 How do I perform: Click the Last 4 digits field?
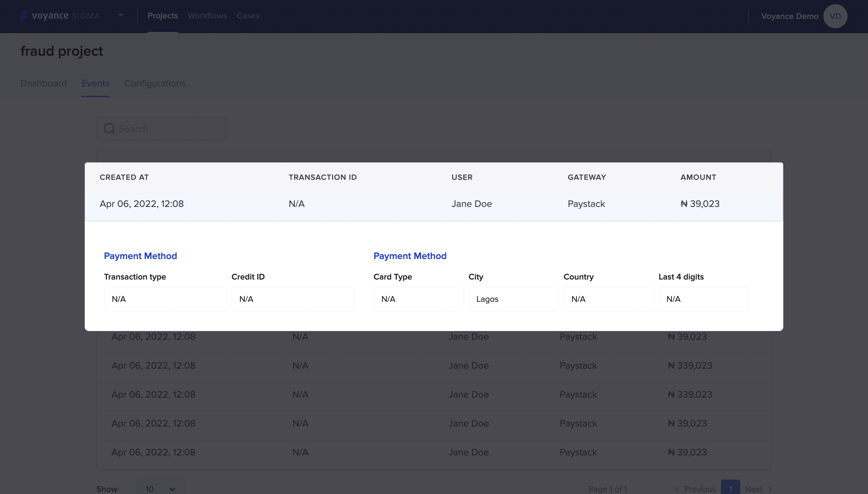[x=703, y=299]
